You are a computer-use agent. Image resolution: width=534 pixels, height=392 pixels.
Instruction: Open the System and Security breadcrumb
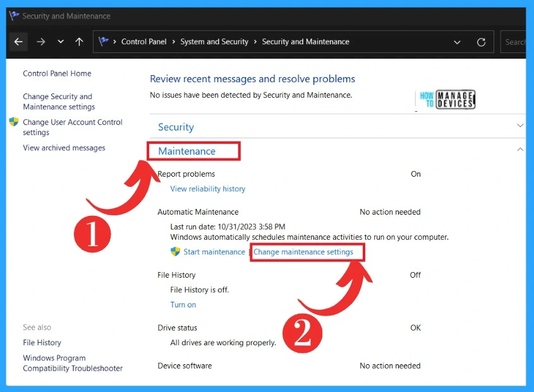[x=214, y=42]
